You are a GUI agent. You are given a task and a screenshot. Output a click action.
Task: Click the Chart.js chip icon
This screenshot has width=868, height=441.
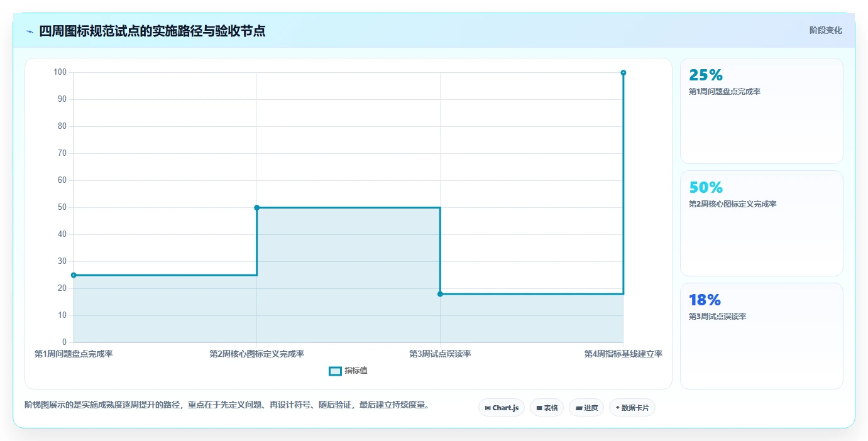pos(488,408)
